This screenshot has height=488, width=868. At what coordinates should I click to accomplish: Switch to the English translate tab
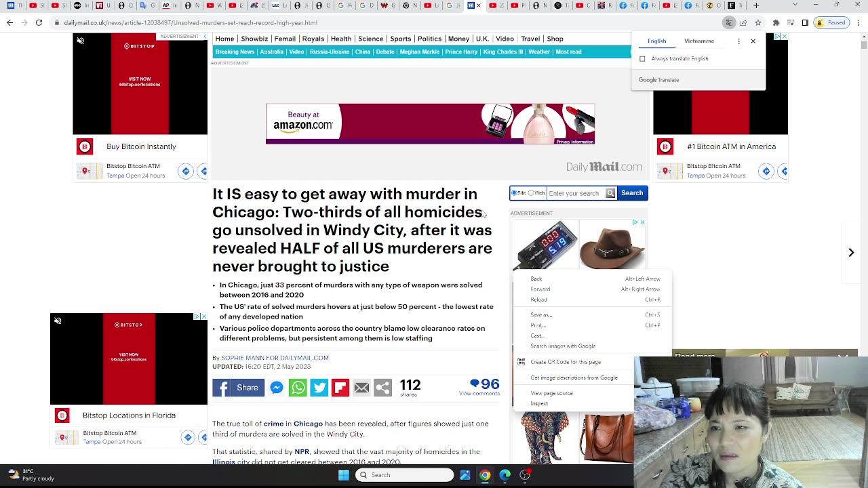pyautogui.click(x=656, y=41)
